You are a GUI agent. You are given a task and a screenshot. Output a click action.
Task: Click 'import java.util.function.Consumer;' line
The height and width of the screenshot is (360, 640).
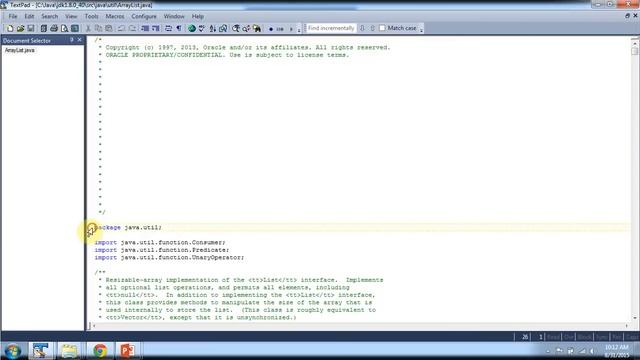pyautogui.click(x=160, y=242)
